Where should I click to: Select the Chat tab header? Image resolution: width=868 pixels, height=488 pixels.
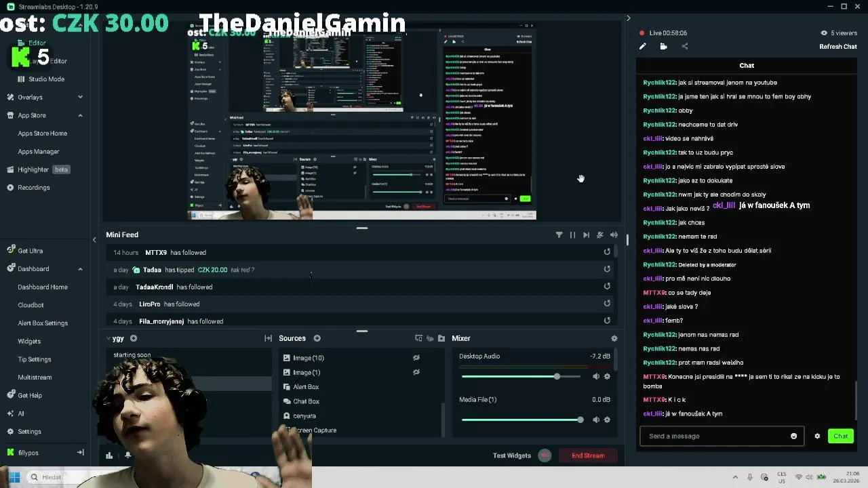[747, 66]
